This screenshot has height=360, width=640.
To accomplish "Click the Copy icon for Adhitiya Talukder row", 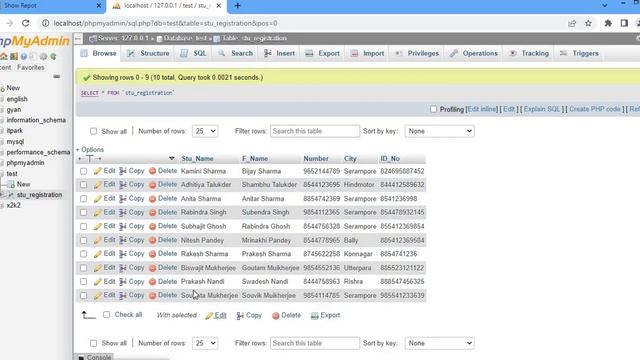I will coord(123,184).
